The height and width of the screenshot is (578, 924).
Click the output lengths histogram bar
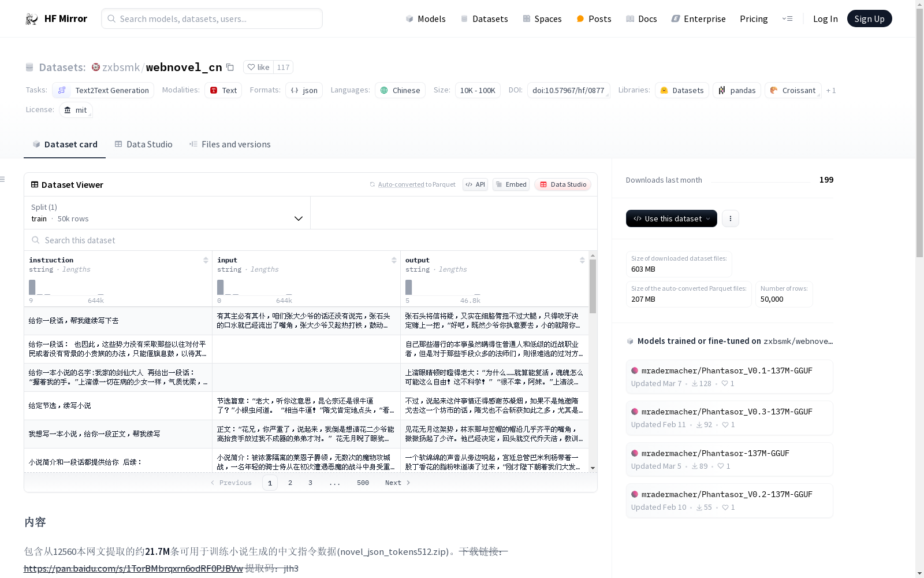pyautogui.click(x=409, y=287)
